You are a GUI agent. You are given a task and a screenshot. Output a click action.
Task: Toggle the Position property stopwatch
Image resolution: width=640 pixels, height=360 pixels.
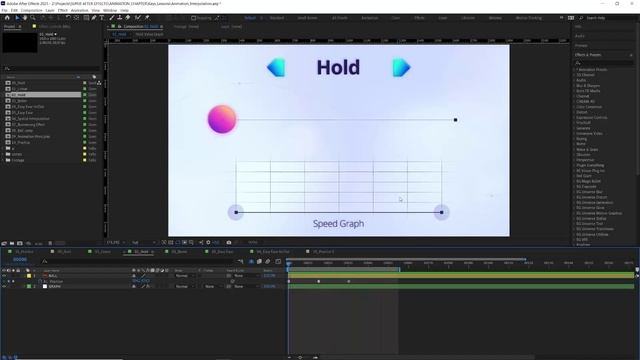tap(40, 281)
